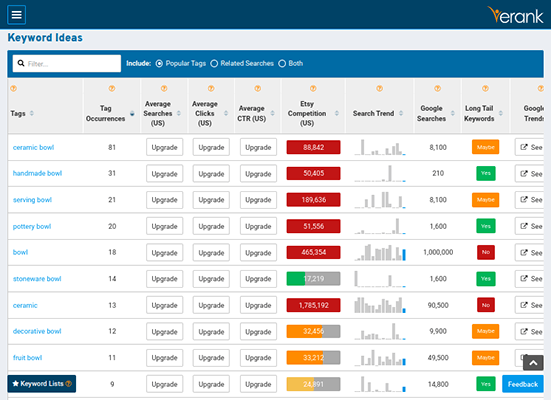551x400 pixels.
Task: Click the search trend chart for bowl
Action: coord(380,252)
